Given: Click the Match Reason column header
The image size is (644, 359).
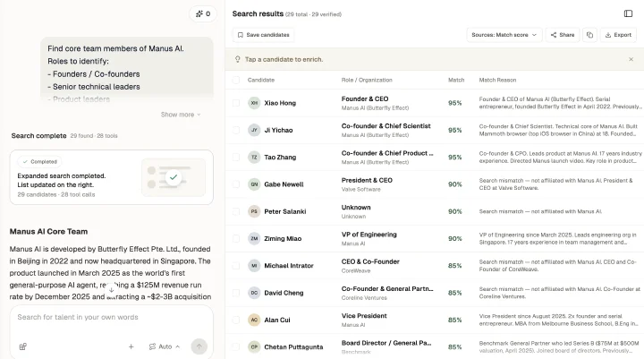Looking at the screenshot, I should 497,81.
